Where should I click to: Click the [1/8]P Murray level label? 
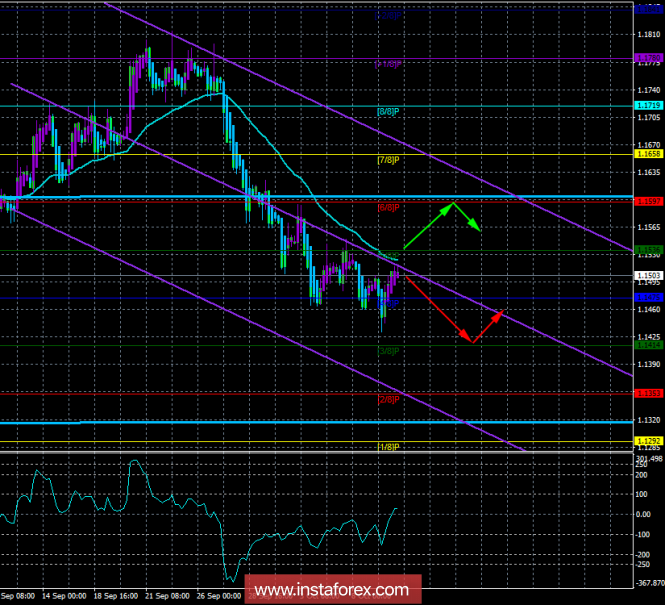388,447
